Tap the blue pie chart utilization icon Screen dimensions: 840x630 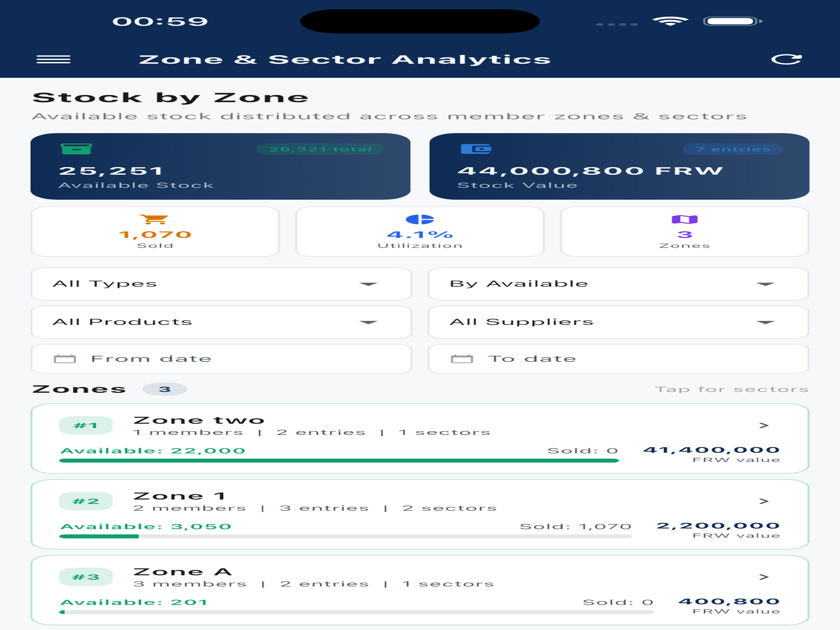click(x=420, y=219)
